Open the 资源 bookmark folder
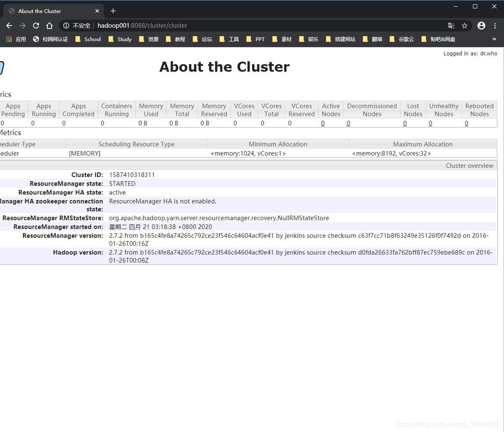504x432 pixels. point(149,39)
